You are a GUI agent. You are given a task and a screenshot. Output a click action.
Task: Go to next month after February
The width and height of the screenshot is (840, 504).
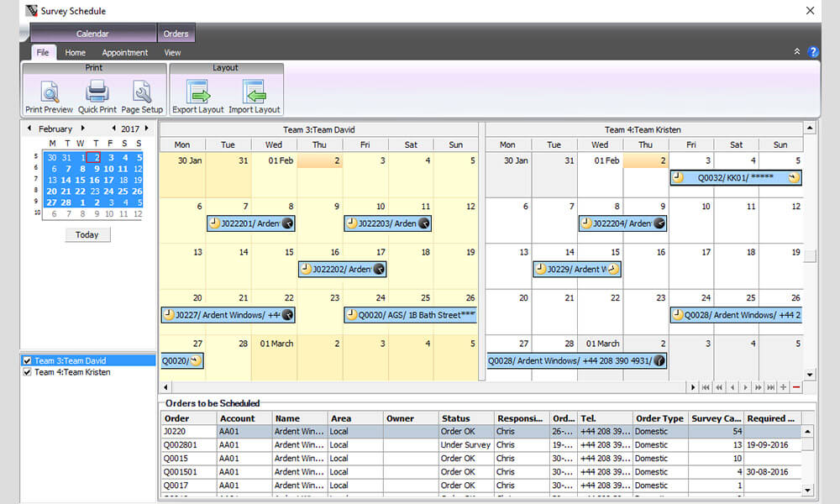[82, 129]
